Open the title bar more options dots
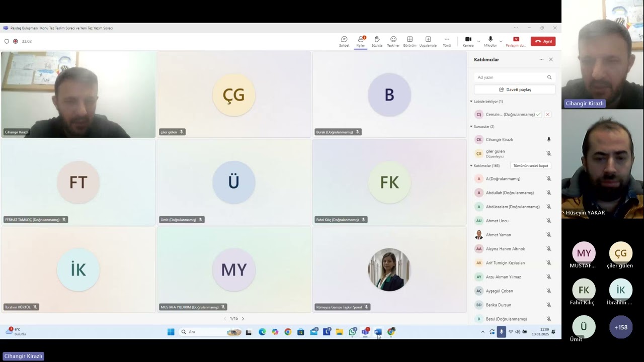644x362 pixels. coord(516,28)
